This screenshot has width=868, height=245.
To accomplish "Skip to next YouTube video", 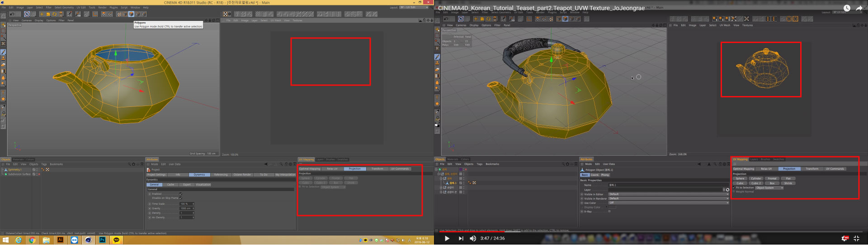I will pyautogui.click(x=461, y=238).
